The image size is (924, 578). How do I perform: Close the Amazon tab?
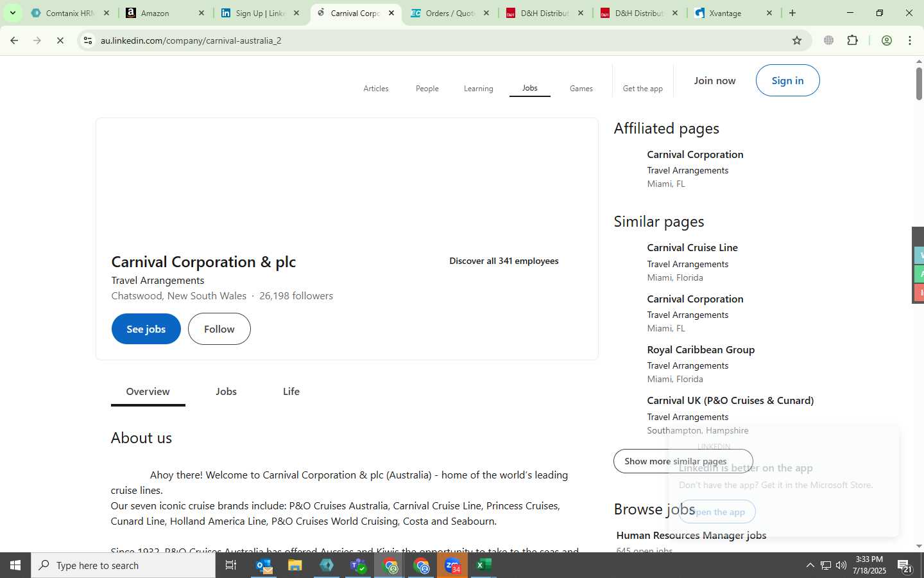pos(201,13)
